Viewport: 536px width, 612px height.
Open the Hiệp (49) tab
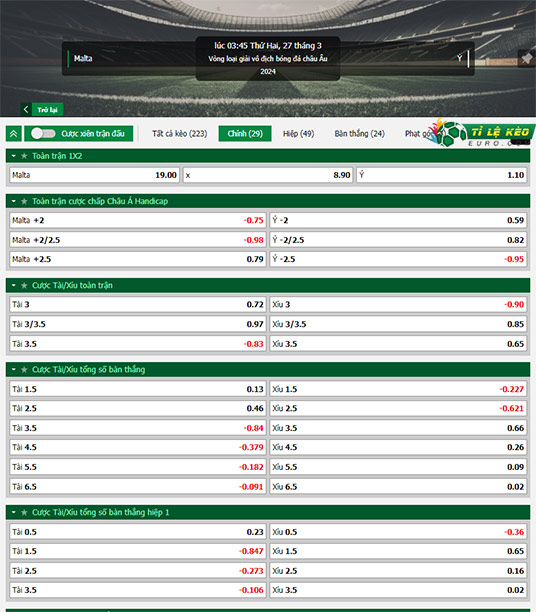(x=299, y=133)
